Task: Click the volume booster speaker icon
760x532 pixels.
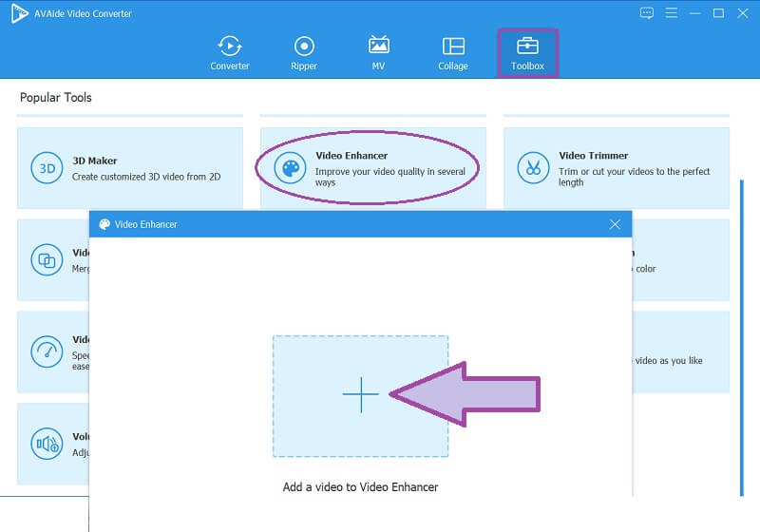Action: (47, 444)
